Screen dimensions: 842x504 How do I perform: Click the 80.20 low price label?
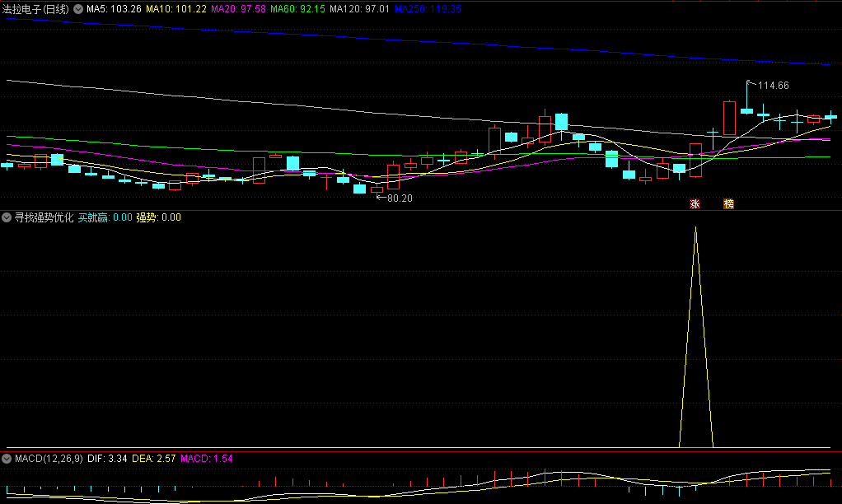400,198
